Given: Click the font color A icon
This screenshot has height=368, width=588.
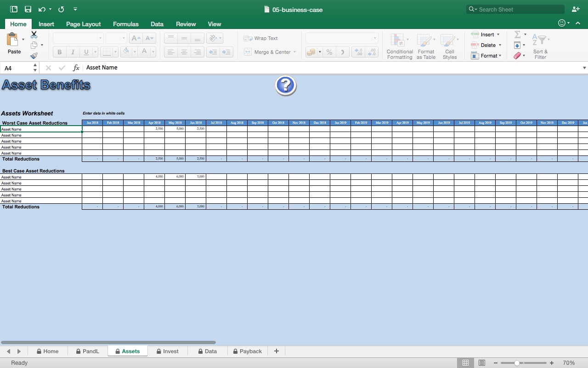Looking at the screenshot, I should tap(144, 52).
